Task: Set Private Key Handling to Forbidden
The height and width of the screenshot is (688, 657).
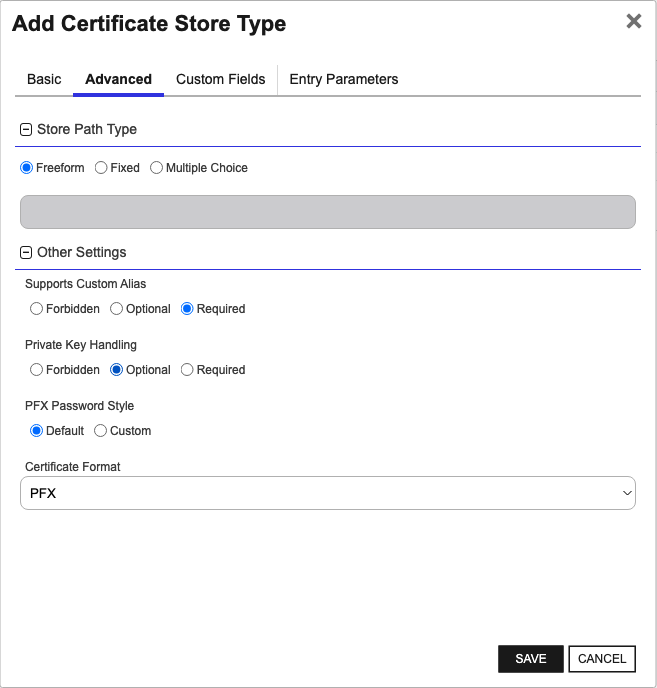Action: coord(36,370)
